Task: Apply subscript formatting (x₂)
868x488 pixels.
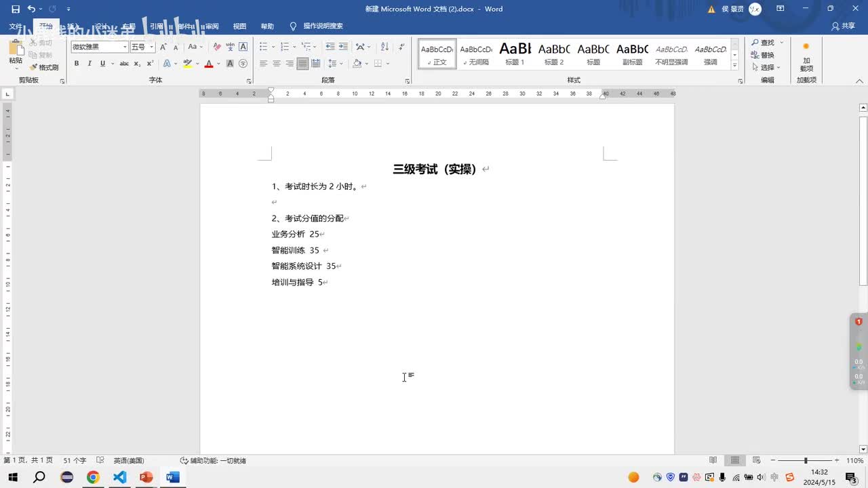Action: [x=137, y=64]
